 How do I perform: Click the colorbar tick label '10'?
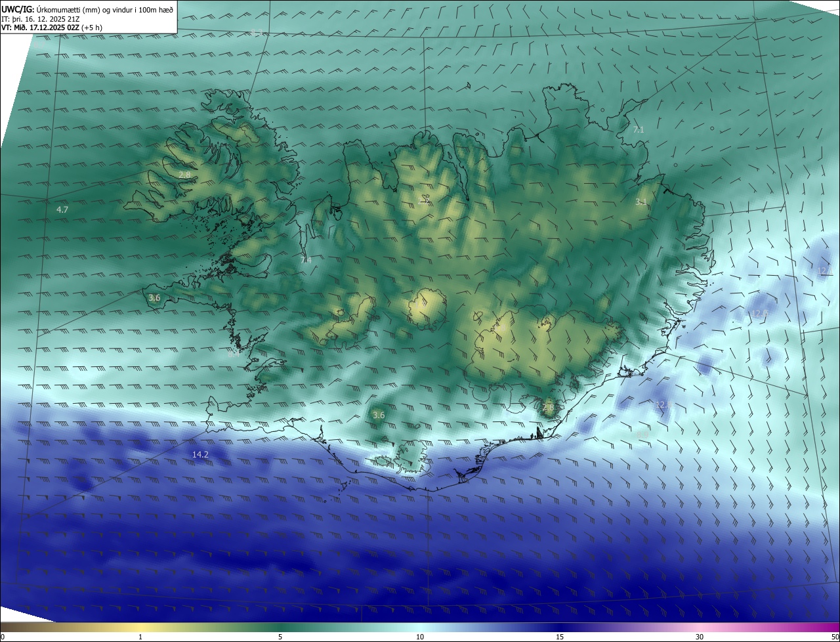[x=420, y=637]
